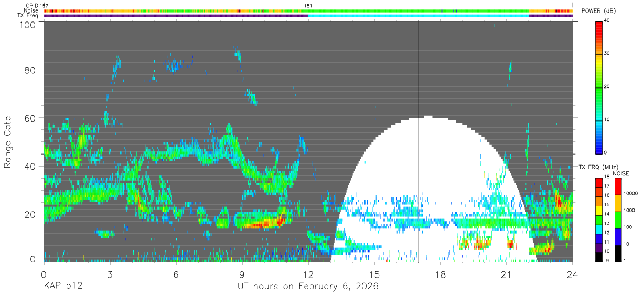This screenshot has width=644, height=297.
Task: Select the blue 10–100 NOISE legend swatch
Action: pos(618,236)
